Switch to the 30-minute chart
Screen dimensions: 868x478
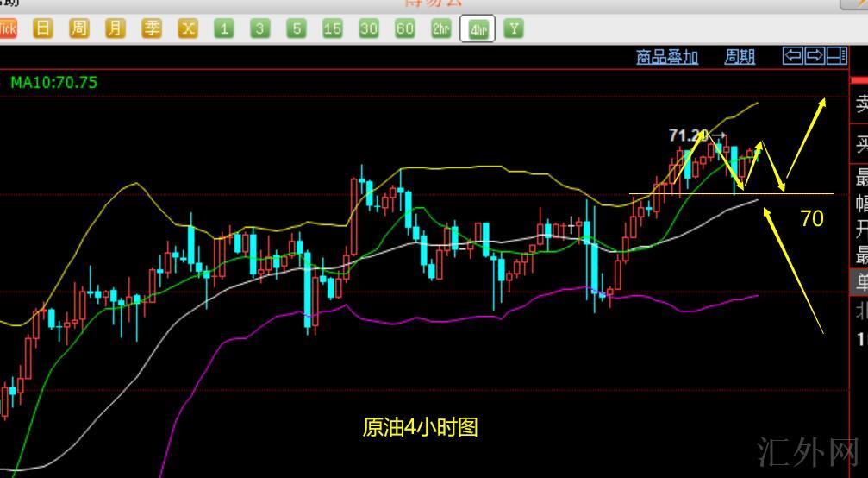tap(369, 28)
